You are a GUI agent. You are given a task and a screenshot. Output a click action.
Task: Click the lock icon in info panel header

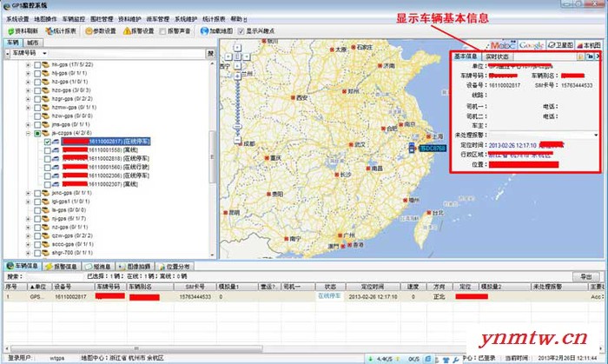[580, 56]
